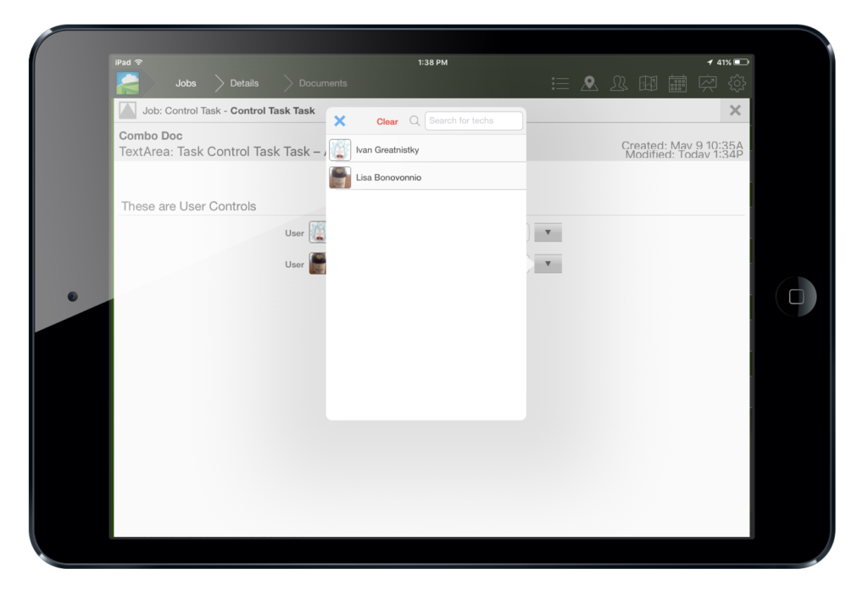This screenshot has height=597, width=868.
Task: Select Ivan Greatnistky from the list
Action: [426, 149]
